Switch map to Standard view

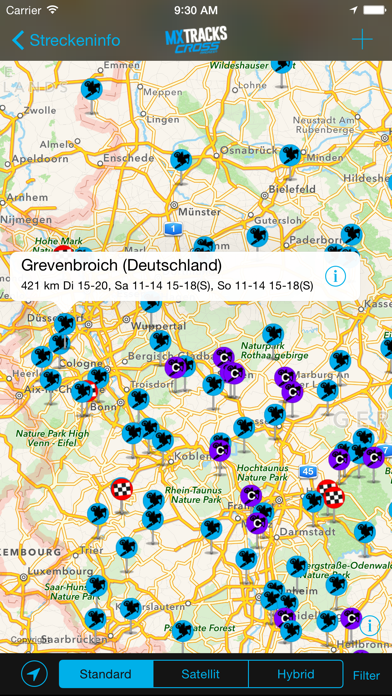[106, 675]
